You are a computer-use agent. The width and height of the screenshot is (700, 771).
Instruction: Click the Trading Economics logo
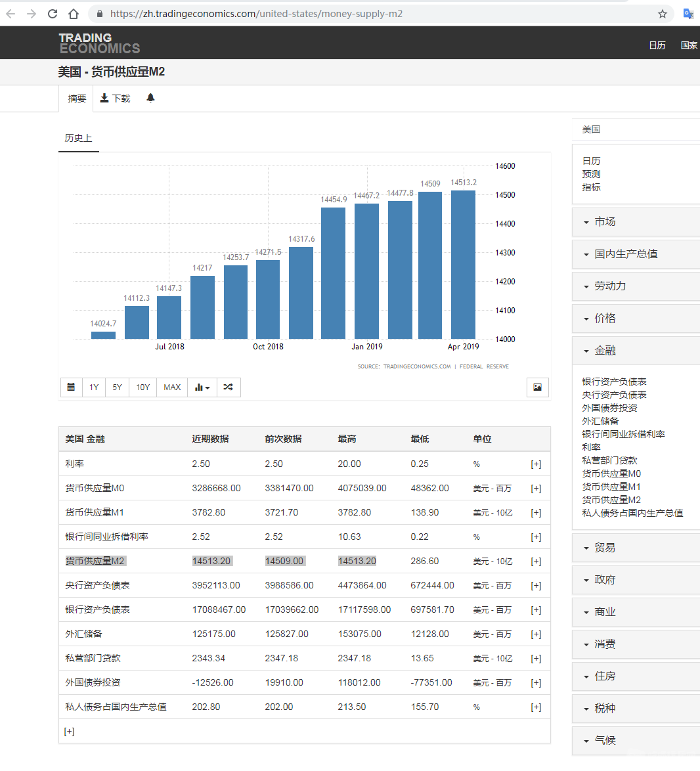[99, 43]
